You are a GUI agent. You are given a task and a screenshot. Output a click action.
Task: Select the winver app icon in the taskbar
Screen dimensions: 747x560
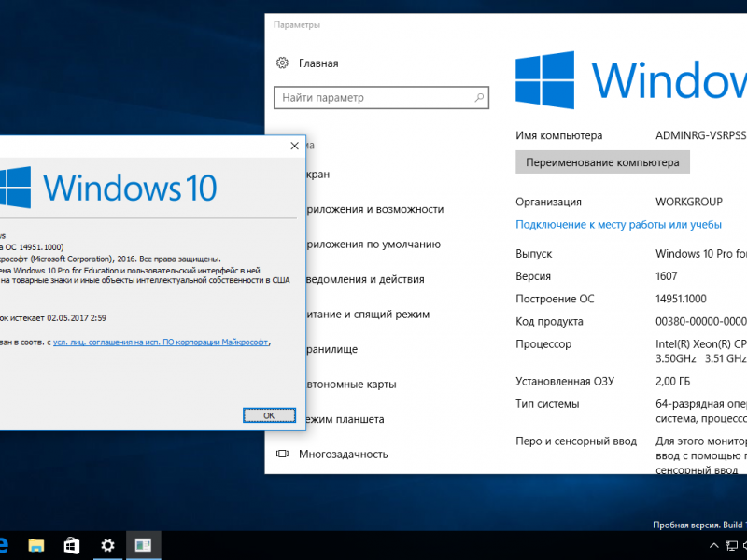click(143, 545)
